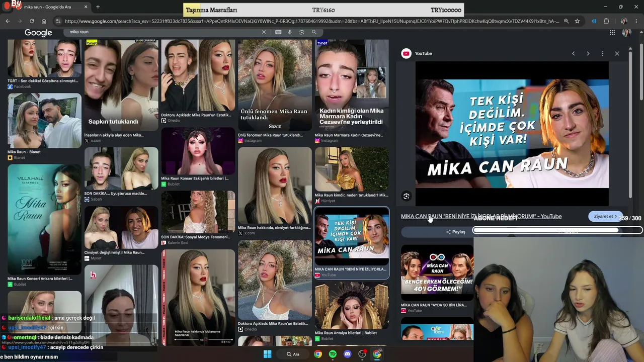The height and width of the screenshot is (362, 644).
Task: Open the Windows Start menu
Action: (267, 354)
